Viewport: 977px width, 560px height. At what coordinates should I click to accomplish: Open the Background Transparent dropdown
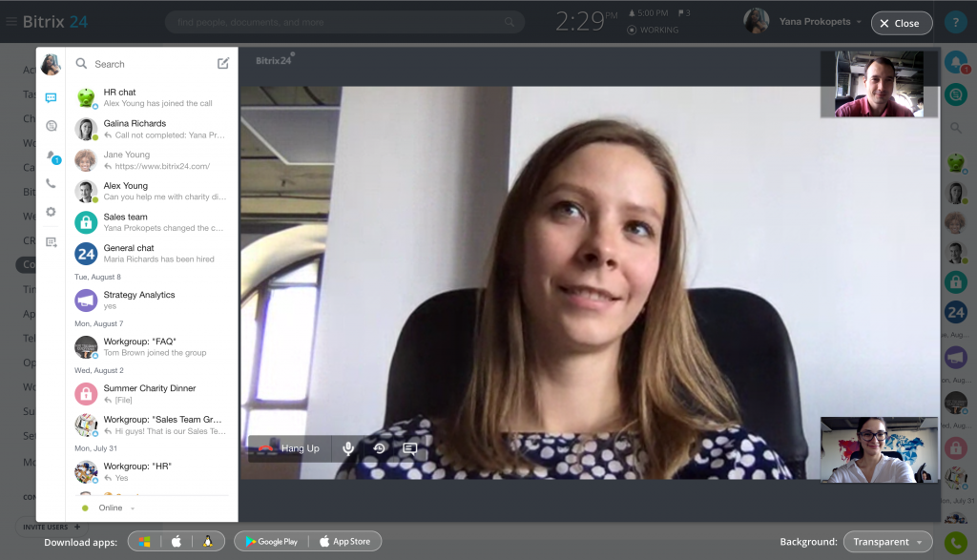pos(887,541)
